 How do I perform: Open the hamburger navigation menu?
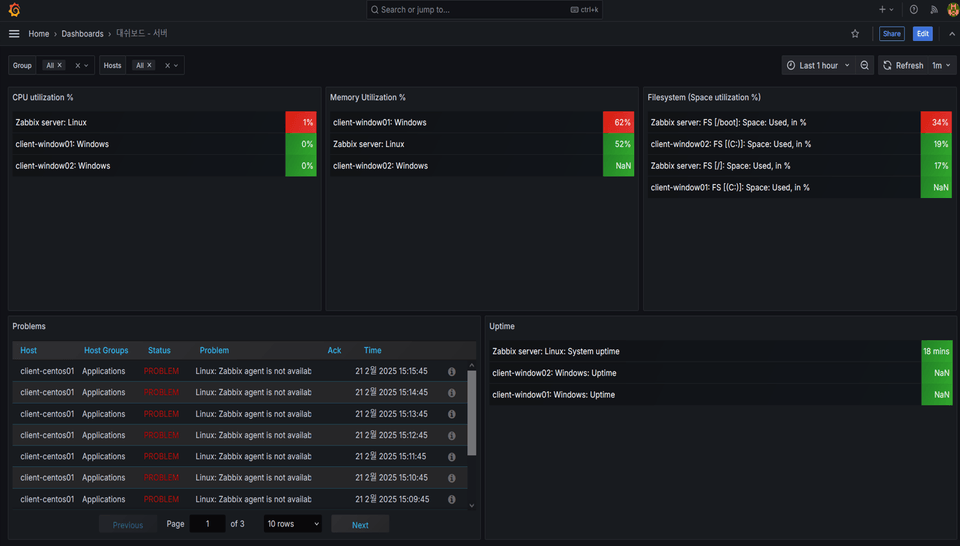coord(14,34)
